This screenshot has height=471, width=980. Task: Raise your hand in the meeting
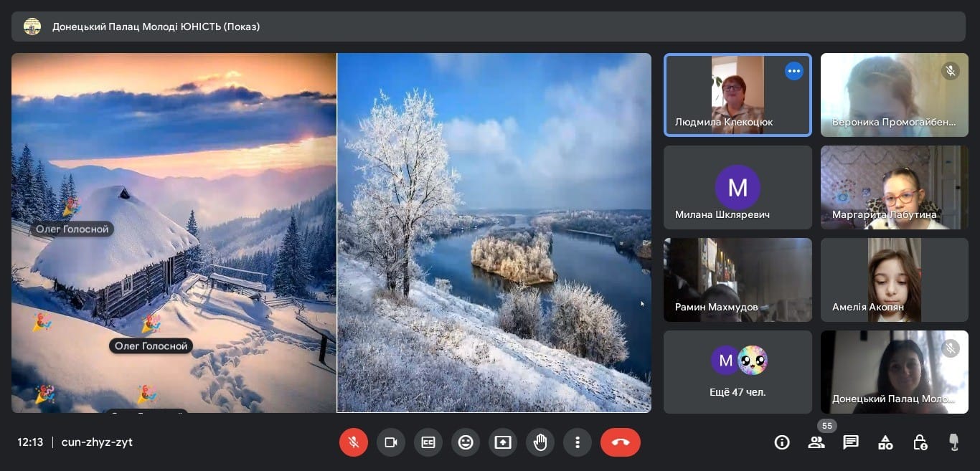click(x=540, y=442)
